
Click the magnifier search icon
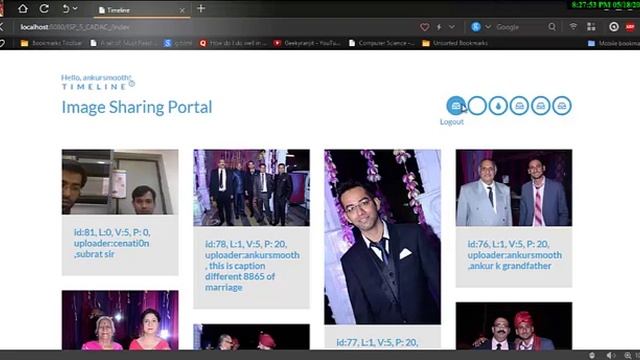tap(552, 27)
